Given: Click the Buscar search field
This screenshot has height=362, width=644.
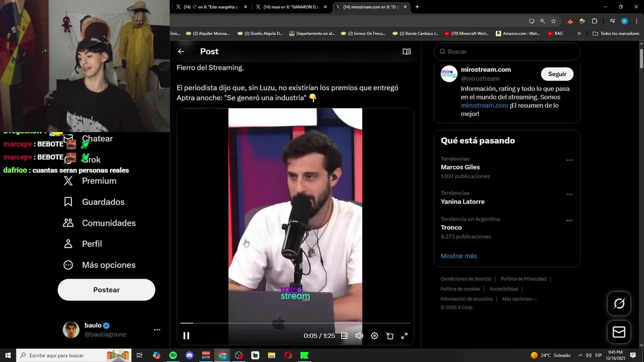Looking at the screenshot, I should point(507,51).
